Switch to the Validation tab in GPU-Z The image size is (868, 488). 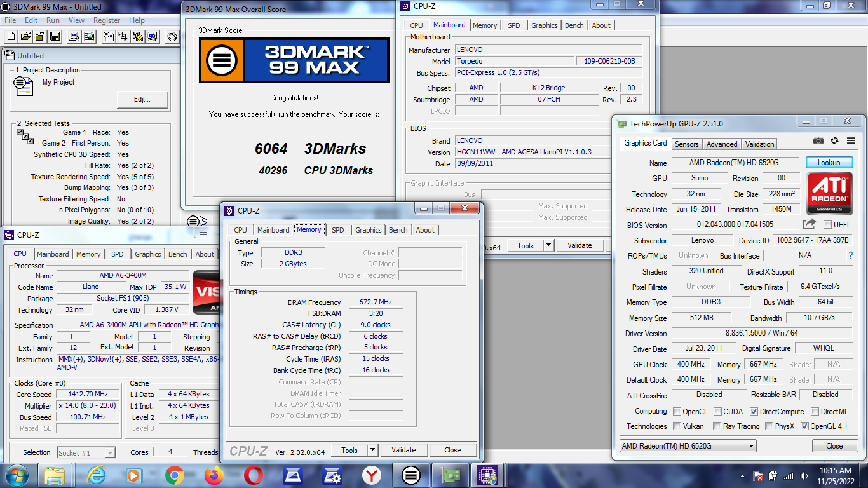[x=760, y=144]
